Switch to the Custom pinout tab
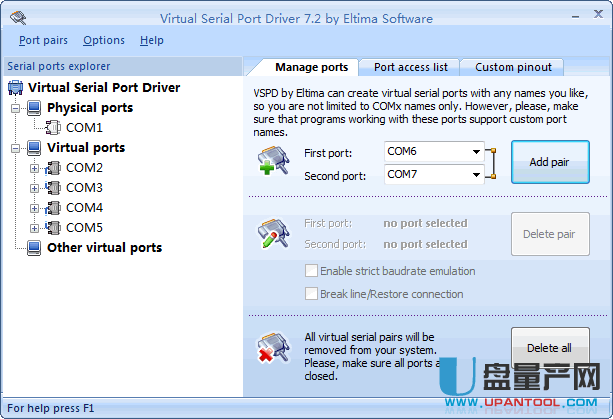Viewport: 613px width, 419px height. pos(512,67)
